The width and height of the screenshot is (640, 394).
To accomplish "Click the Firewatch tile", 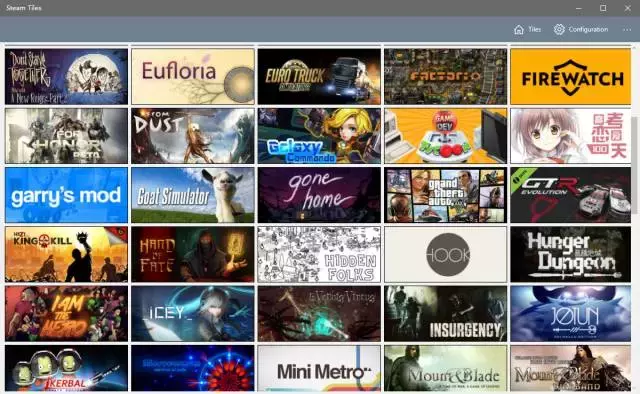I will pyautogui.click(x=571, y=77).
